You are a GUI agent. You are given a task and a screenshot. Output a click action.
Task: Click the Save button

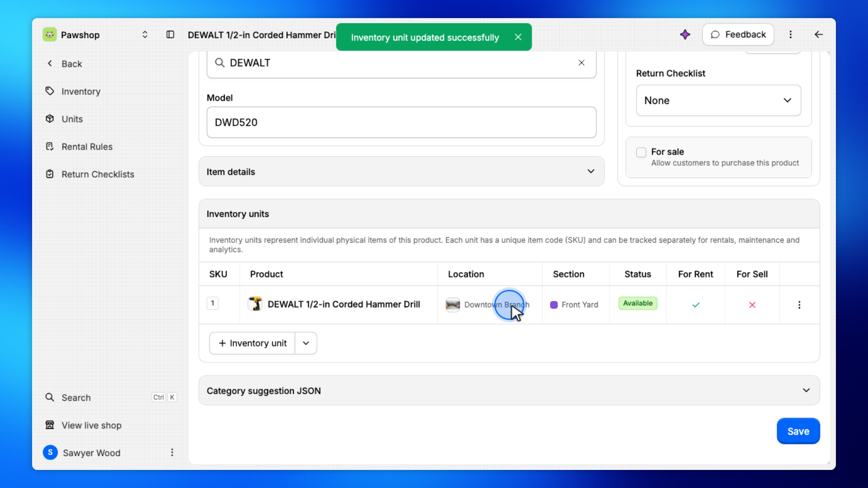click(798, 431)
